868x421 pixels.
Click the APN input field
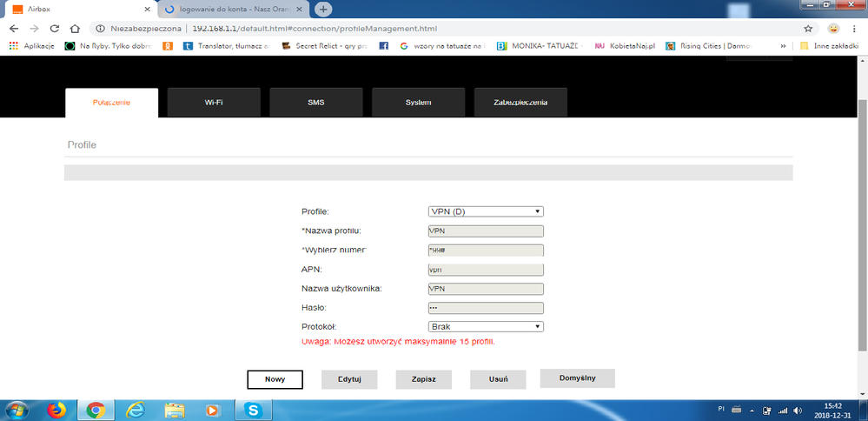(486, 270)
